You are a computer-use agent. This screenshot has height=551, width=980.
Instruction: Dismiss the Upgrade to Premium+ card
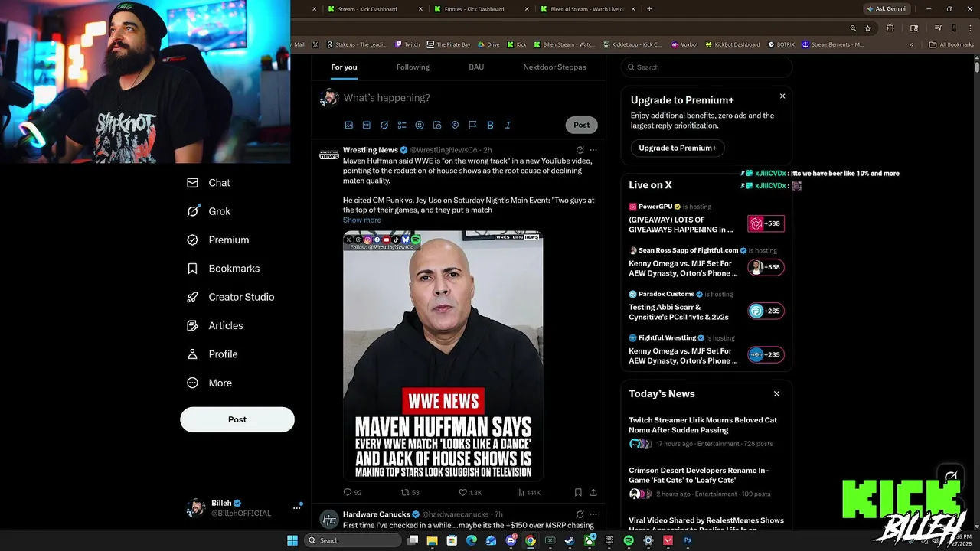point(782,96)
